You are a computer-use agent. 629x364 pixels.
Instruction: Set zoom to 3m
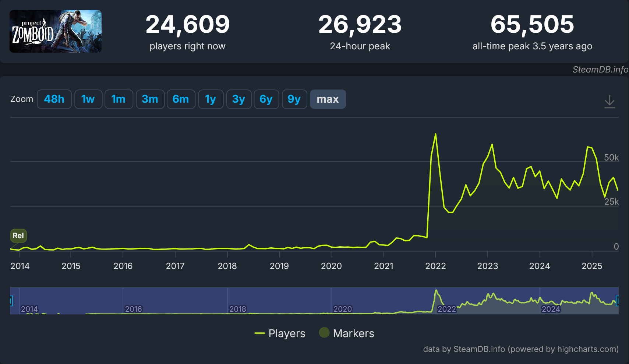tap(150, 99)
